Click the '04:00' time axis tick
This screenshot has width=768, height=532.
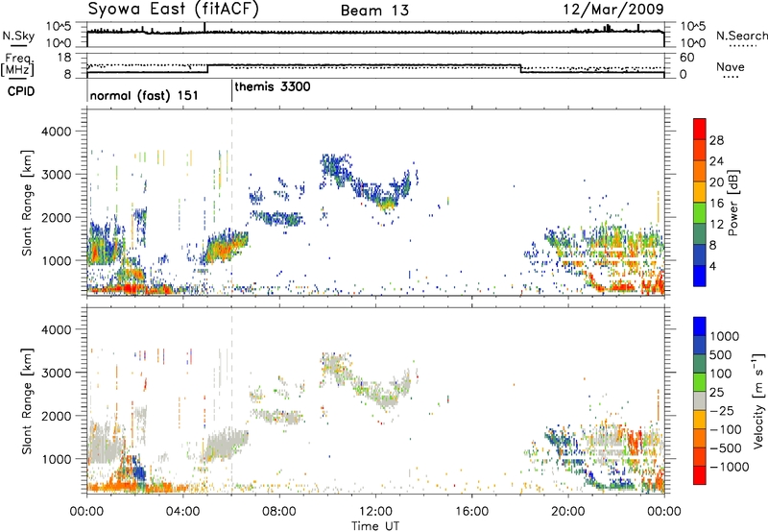(183, 512)
